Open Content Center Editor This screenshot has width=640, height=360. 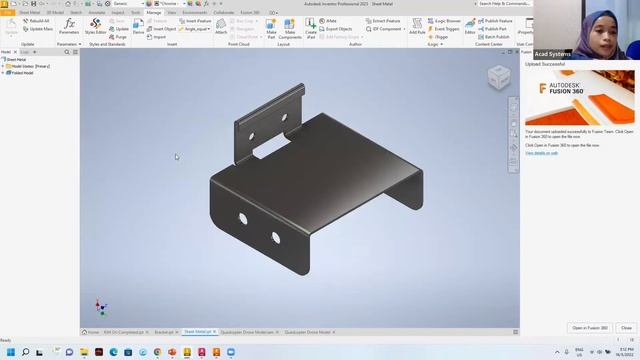click(470, 27)
